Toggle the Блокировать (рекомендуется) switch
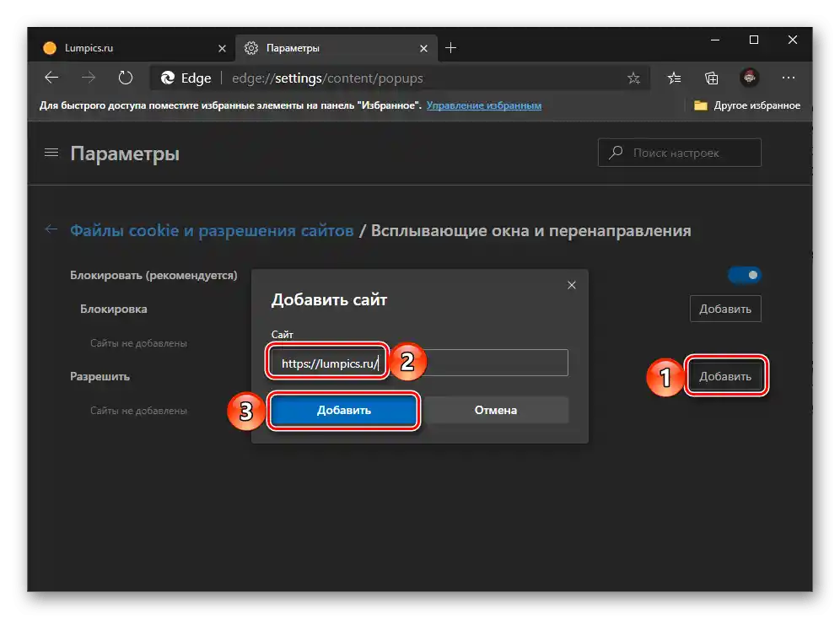 pos(744,275)
